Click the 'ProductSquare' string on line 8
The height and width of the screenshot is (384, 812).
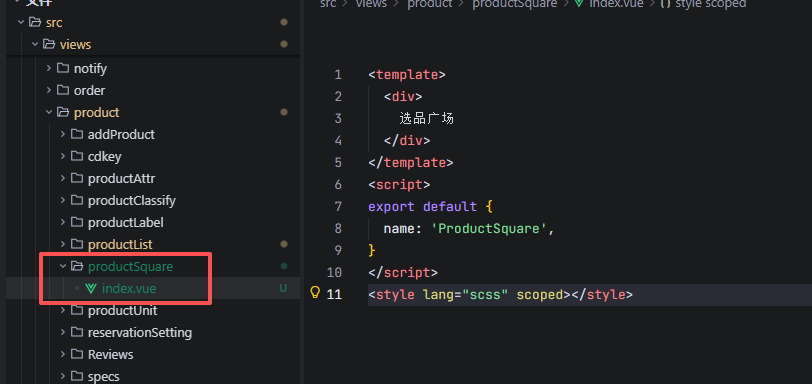tap(489, 228)
